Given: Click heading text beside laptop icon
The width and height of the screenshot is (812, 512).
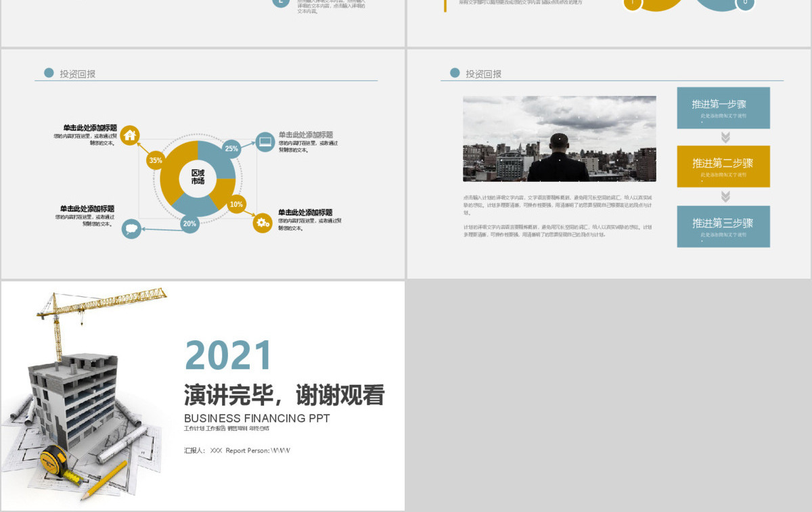Looking at the screenshot, I should click(306, 135).
